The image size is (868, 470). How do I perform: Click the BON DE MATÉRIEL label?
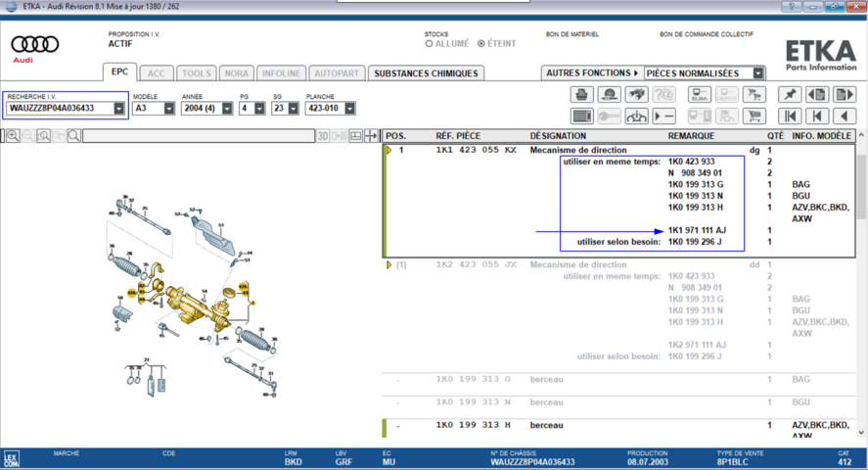571,34
